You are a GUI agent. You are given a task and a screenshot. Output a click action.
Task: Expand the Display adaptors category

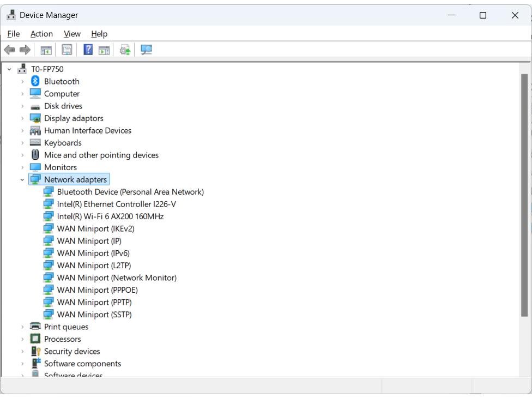click(22, 118)
